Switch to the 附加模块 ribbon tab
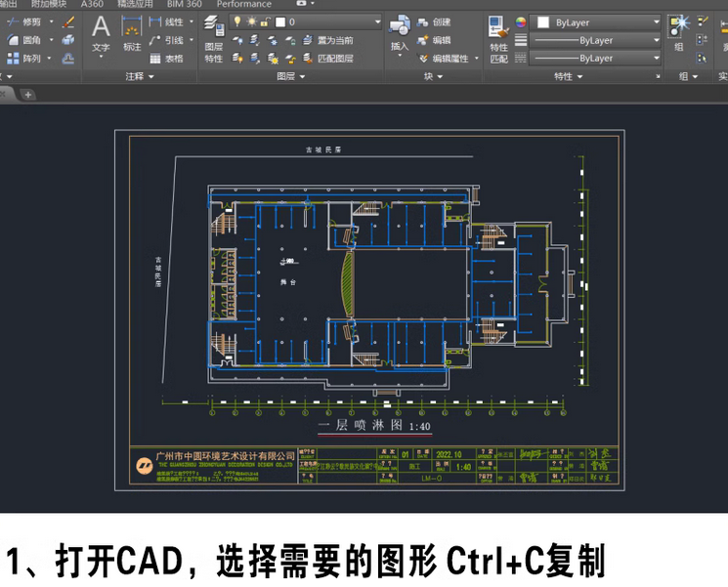The width and height of the screenshot is (728, 587). (49, 4)
